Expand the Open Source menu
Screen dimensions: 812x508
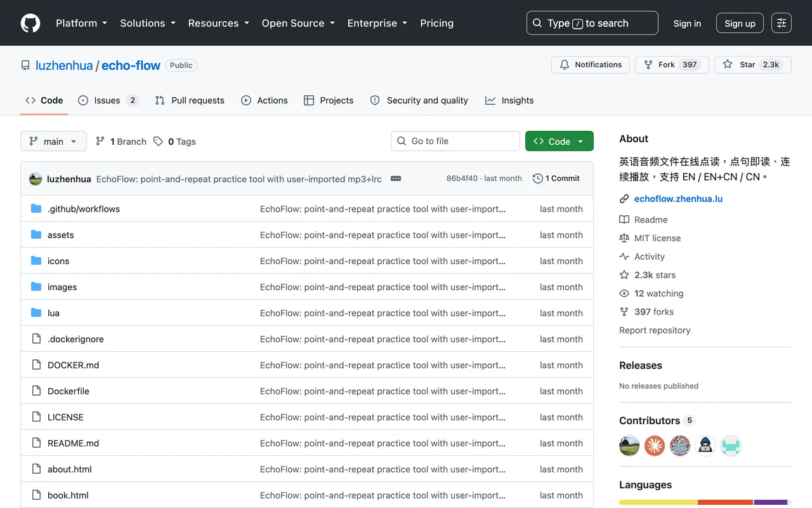(x=298, y=23)
